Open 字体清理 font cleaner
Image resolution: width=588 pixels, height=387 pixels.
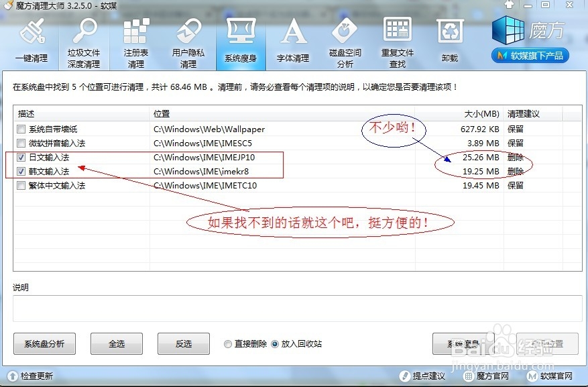293,42
